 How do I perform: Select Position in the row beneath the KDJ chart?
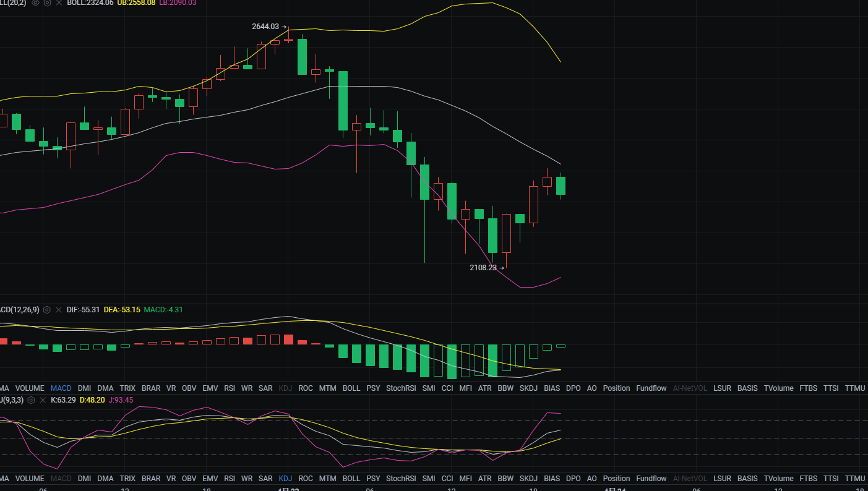point(617,479)
